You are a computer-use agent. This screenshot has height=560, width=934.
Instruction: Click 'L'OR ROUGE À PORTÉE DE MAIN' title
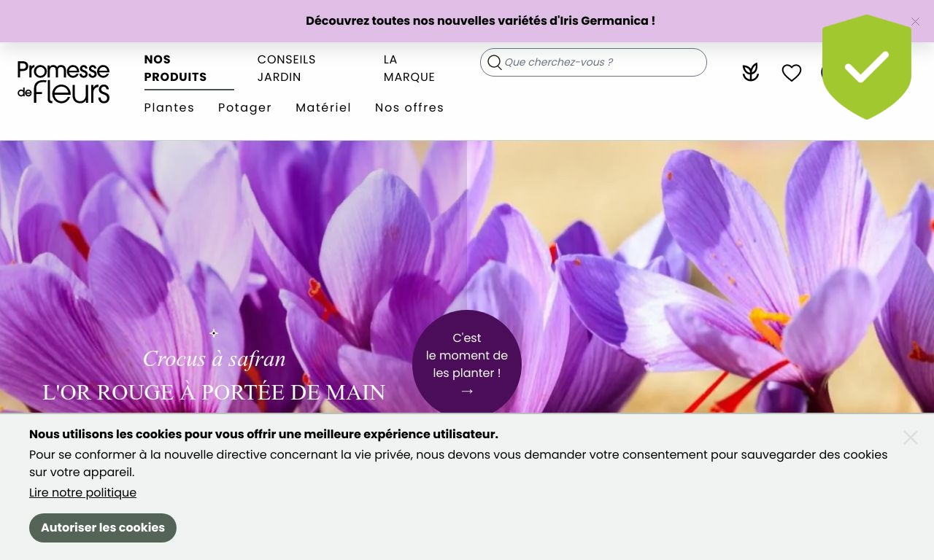pos(214,392)
